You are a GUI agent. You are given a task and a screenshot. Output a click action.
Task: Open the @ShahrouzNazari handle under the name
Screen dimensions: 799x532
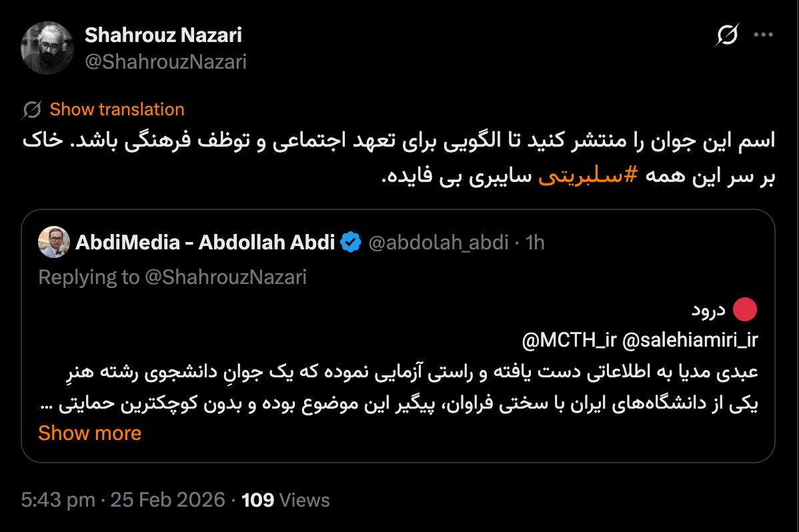(x=165, y=62)
